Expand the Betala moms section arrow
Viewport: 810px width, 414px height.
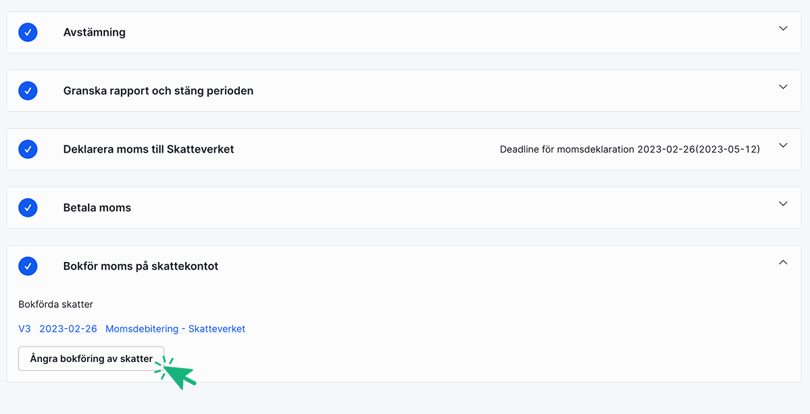(783, 204)
